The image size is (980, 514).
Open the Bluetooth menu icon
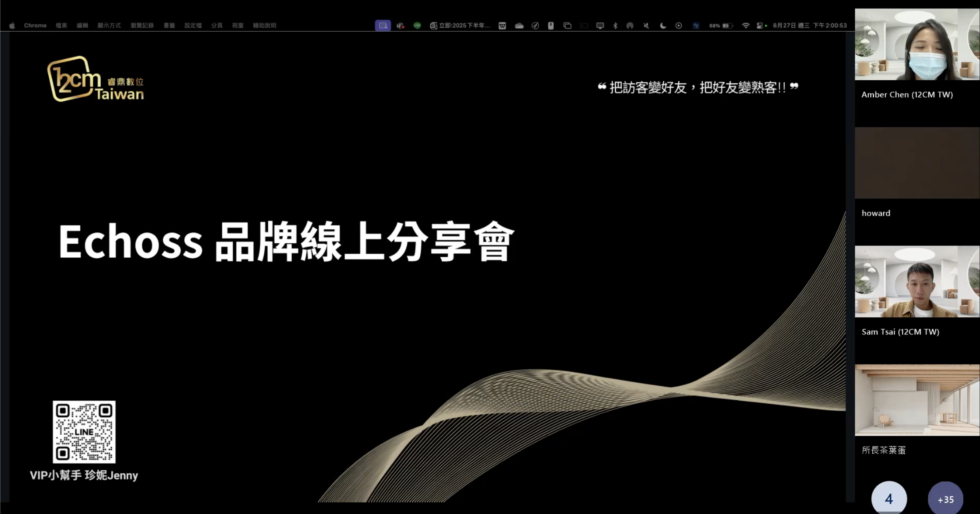615,26
